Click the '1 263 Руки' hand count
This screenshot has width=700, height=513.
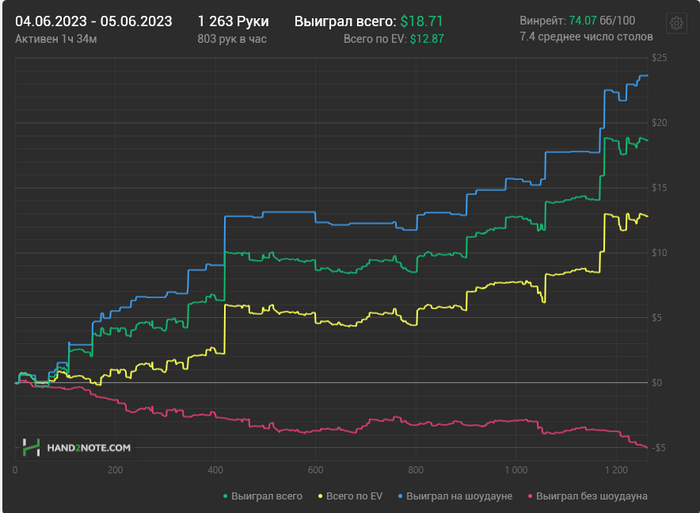point(233,21)
